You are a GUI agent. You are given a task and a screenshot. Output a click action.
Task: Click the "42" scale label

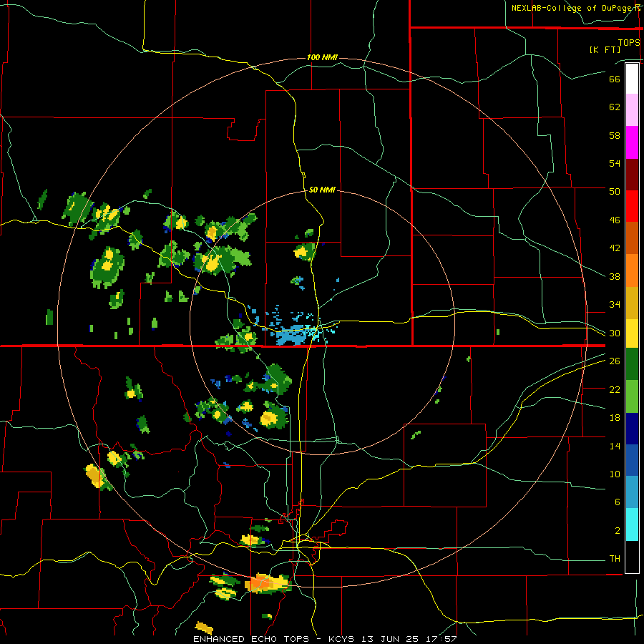(x=615, y=248)
